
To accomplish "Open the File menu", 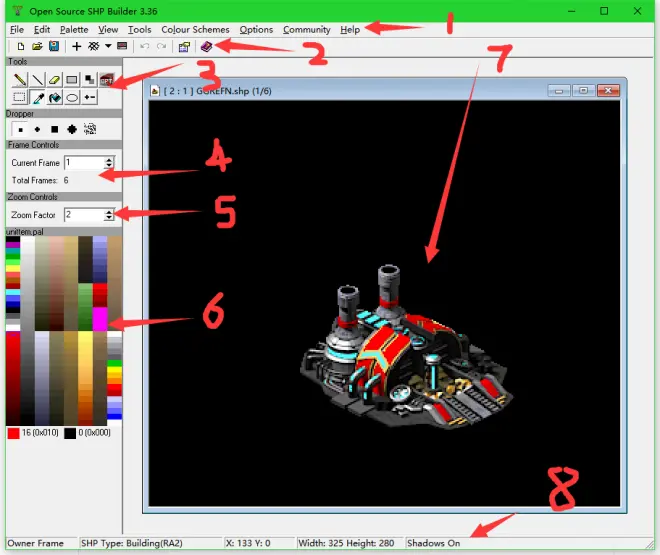I will [x=17, y=30].
